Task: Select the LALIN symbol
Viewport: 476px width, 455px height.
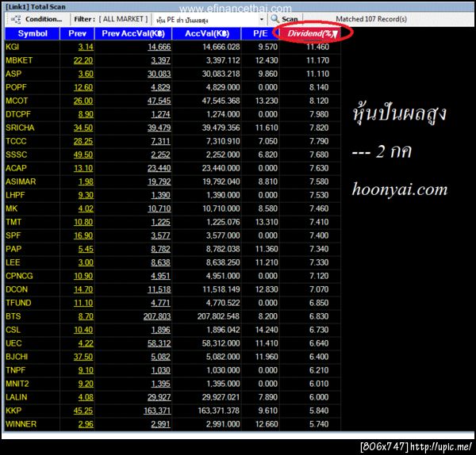Action: point(17,397)
